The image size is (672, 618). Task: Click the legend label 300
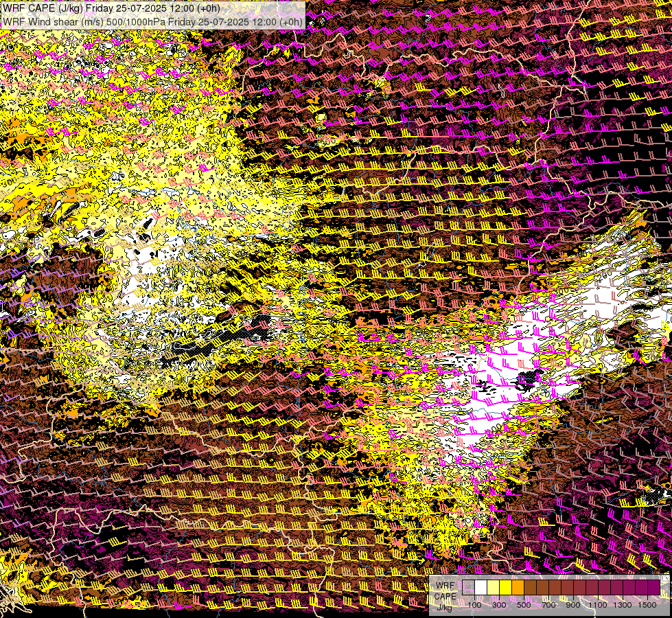499,605
